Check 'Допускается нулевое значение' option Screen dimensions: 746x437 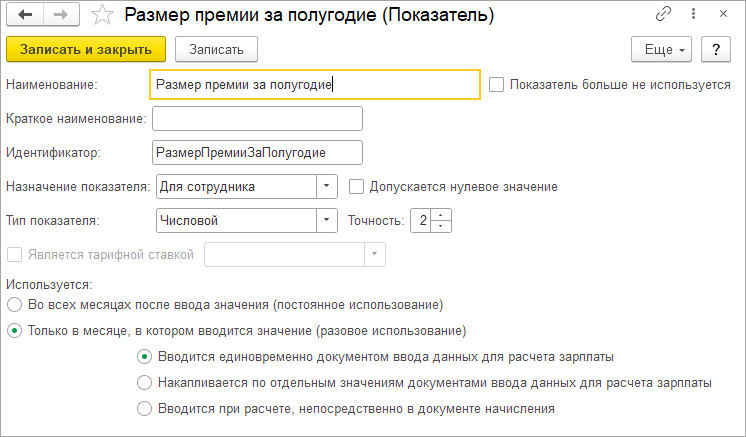pos(356,186)
